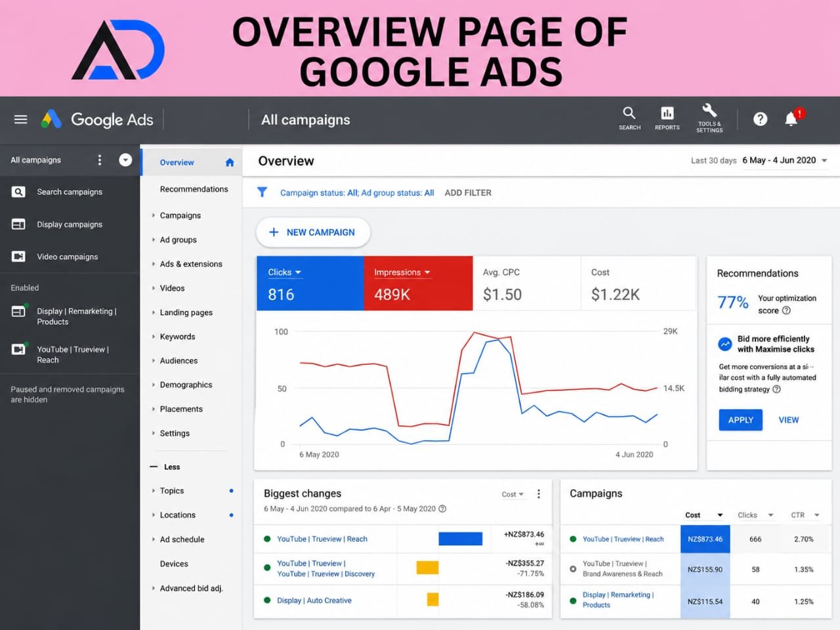Click the NEW CAMPAIGN button
Image resolution: width=840 pixels, height=630 pixels.
point(313,232)
